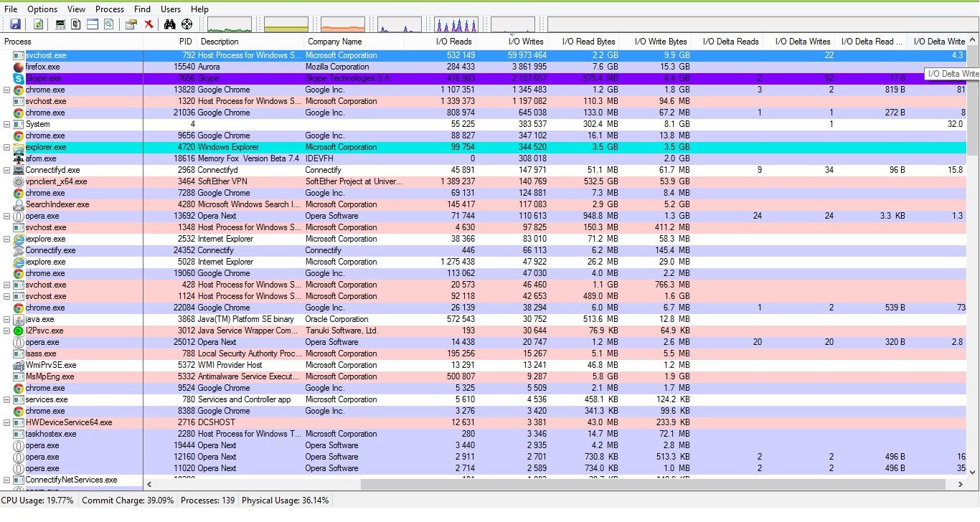Click the afom.exe Memory Fox icon
Viewport: 980px width, 522px height.
pyautogui.click(x=19, y=158)
